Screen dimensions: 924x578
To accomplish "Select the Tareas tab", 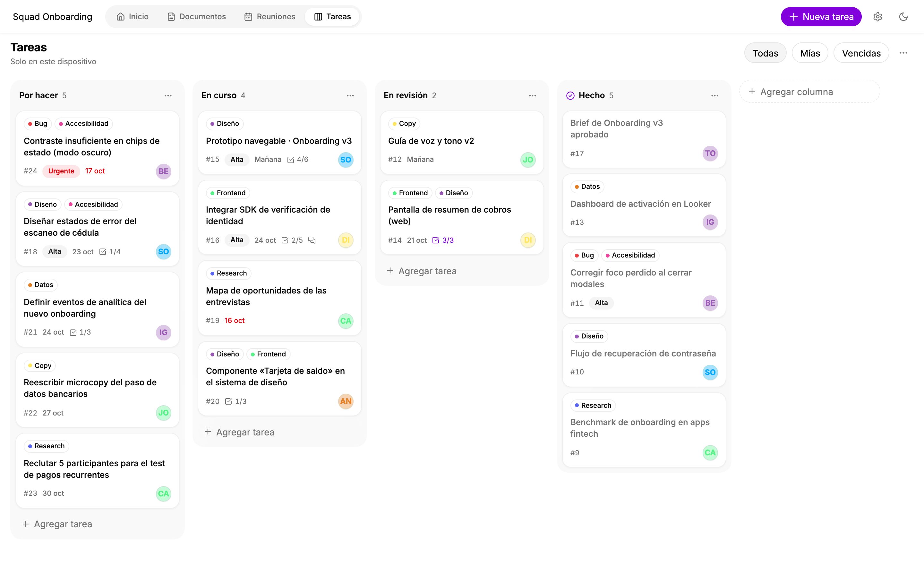I will click(x=332, y=16).
